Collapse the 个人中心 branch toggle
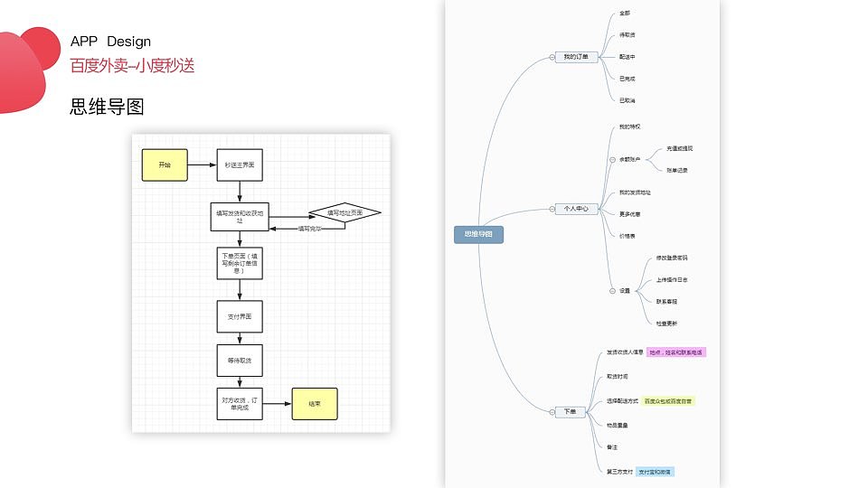Viewport: 868px width, 488px height. [552, 209]
